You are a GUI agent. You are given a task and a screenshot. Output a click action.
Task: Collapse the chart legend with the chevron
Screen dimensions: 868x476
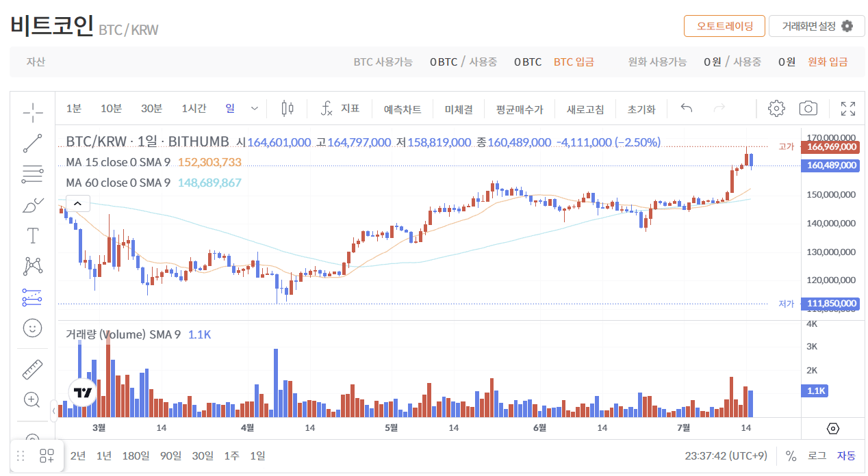77,203
